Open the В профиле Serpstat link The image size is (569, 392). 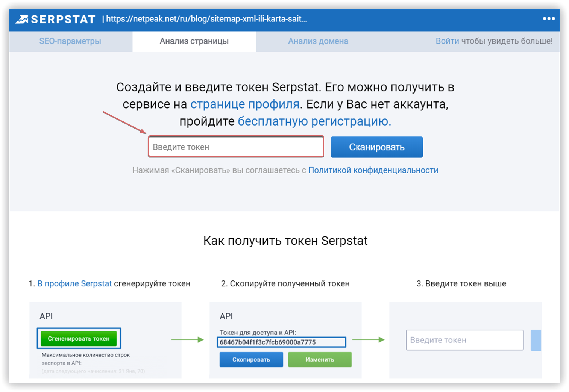74,284
